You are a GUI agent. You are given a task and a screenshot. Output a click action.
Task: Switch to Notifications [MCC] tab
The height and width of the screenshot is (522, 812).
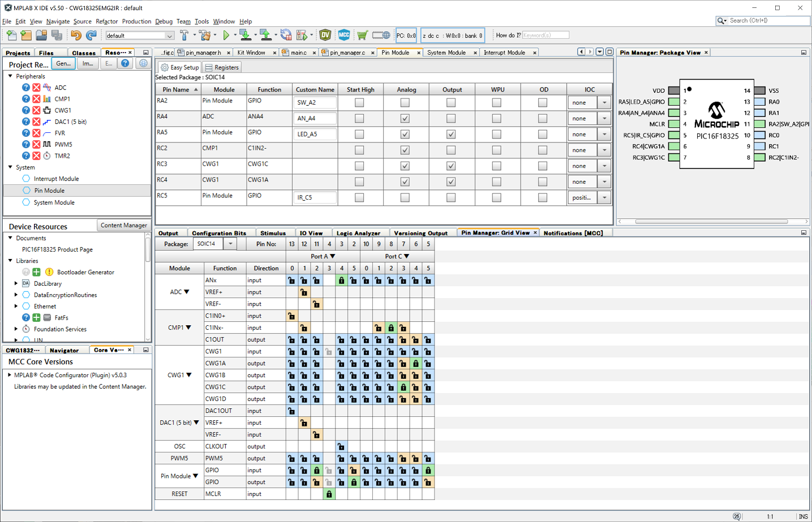point(573,233)
